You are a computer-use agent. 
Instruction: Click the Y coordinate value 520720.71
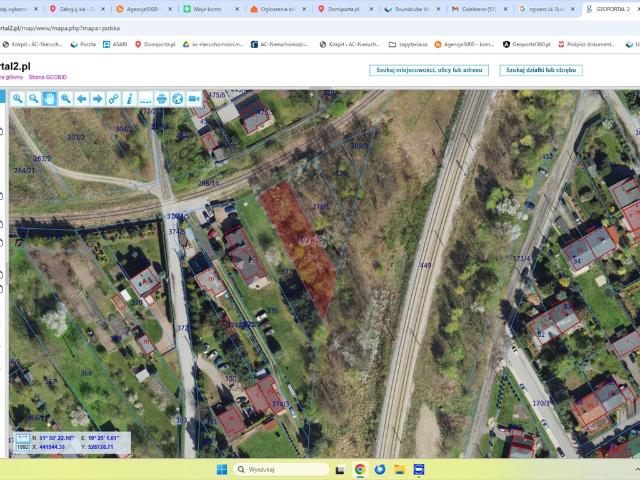(100, 447)
